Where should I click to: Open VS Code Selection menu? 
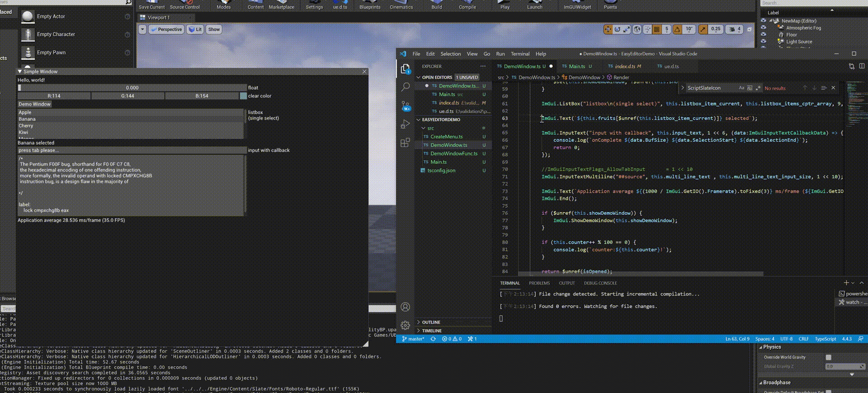click(451, 54)
